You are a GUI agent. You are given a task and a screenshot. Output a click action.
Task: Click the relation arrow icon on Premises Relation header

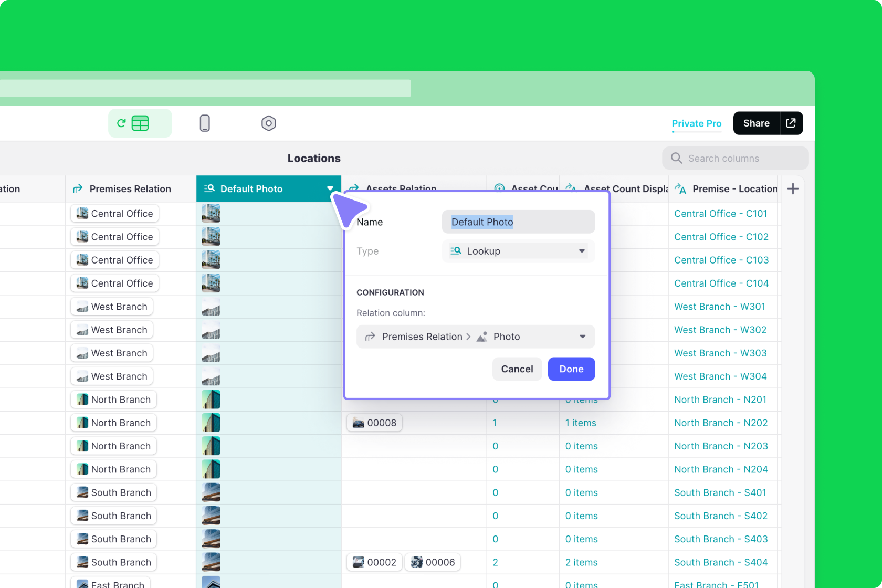(77, 188)
